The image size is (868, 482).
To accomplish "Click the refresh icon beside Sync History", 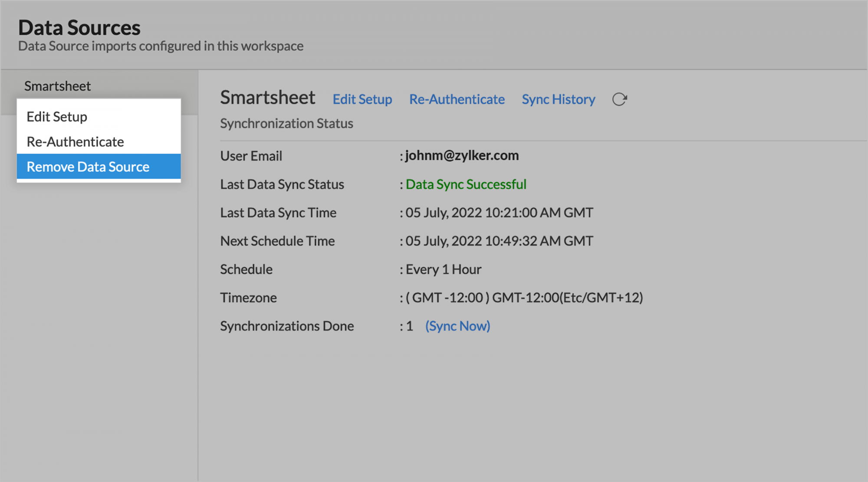I will coord(619,99).
